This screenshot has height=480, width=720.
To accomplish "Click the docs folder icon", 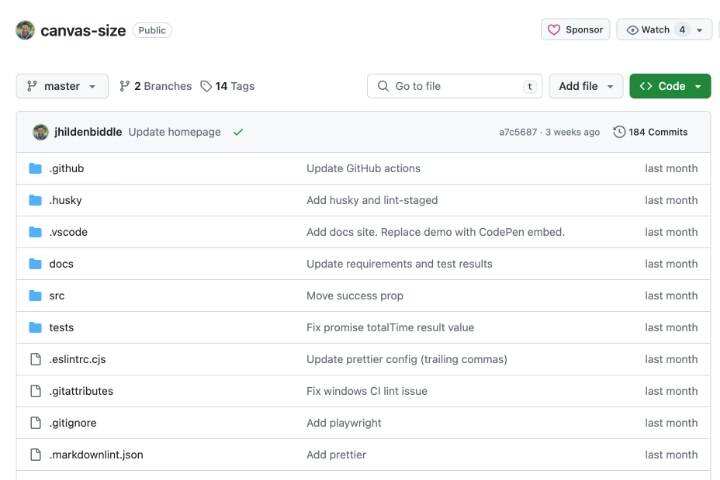I will (36, 264).
